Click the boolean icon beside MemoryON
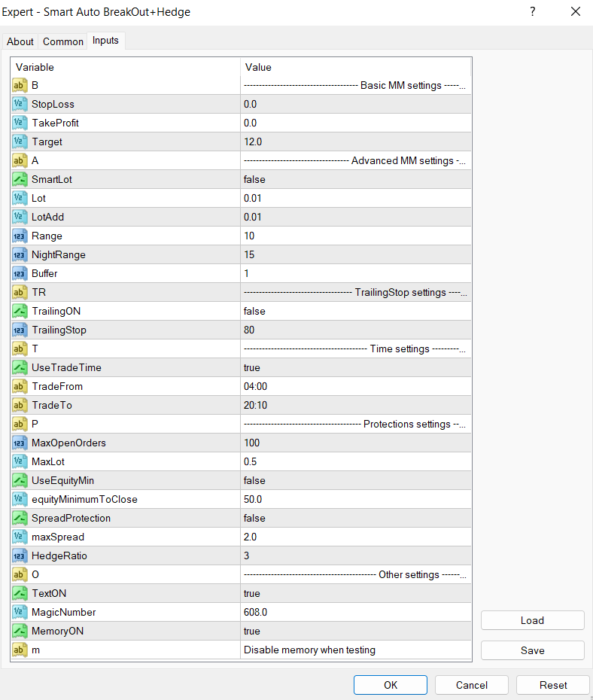 point(20,631)
